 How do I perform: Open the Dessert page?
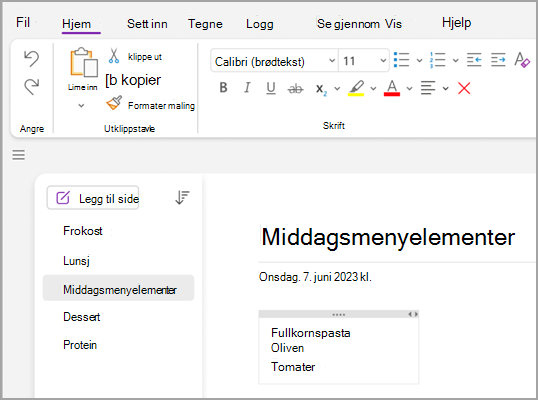click(82, 317)
